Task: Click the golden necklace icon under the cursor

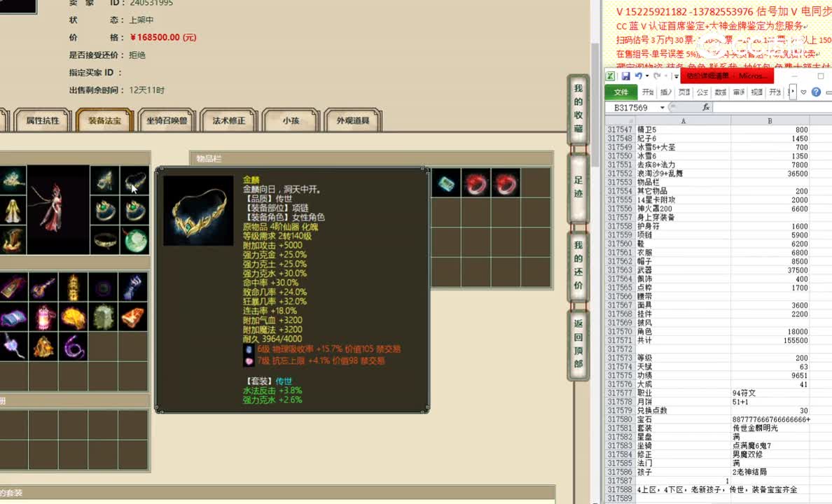Action: [135, 181]
